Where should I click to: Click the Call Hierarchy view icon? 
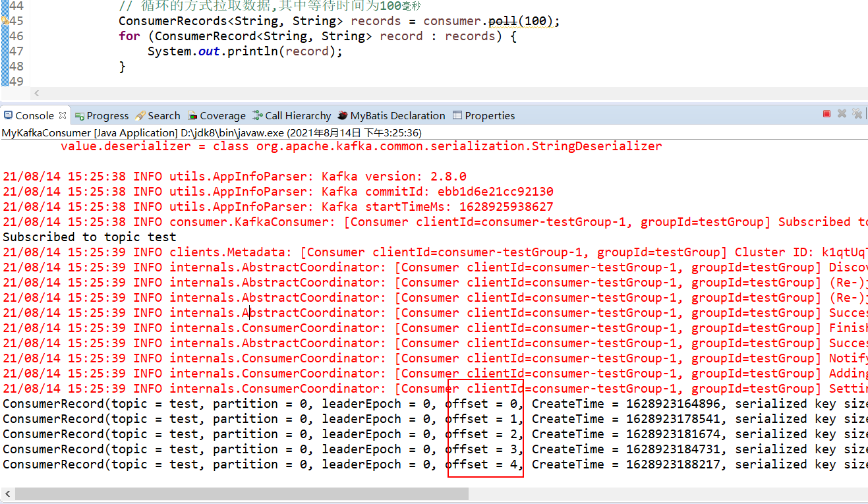click(256, 115)
